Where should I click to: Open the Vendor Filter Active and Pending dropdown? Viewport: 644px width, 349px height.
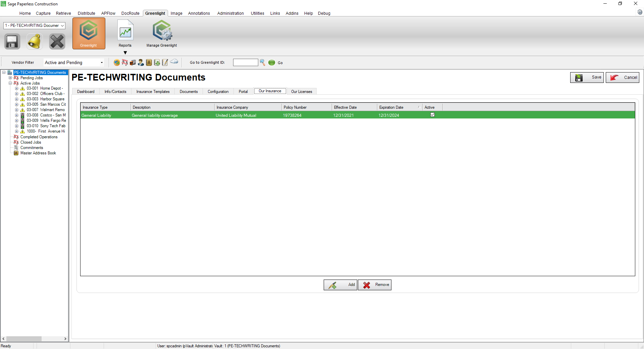point(74,62)
